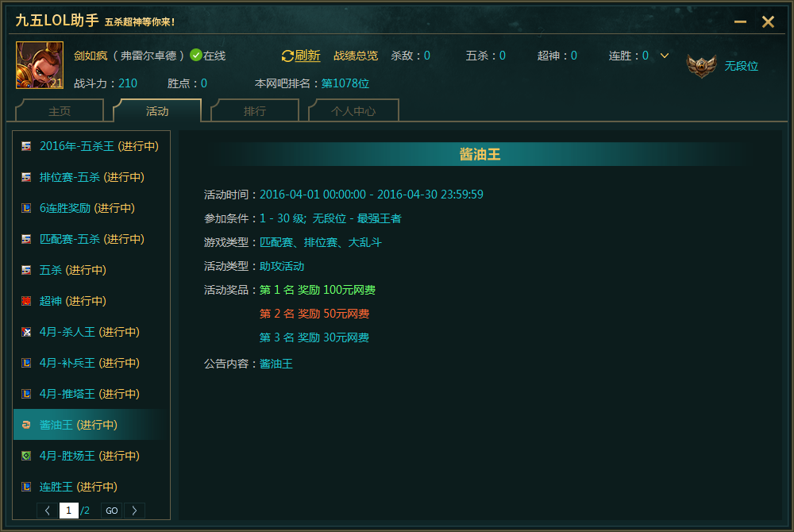
Task: Click the icon beside 连胜王
Action: (x=26, y=487)
